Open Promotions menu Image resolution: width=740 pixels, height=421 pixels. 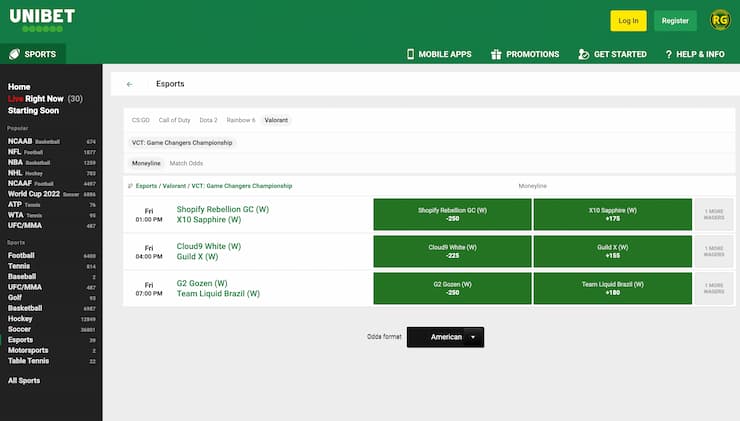click(x=525, y=54)
